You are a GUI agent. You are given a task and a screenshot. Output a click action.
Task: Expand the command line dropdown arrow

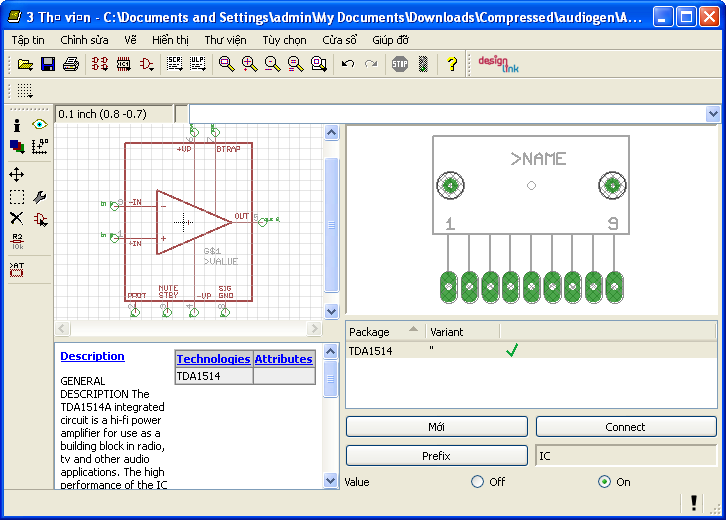point(713,114)
